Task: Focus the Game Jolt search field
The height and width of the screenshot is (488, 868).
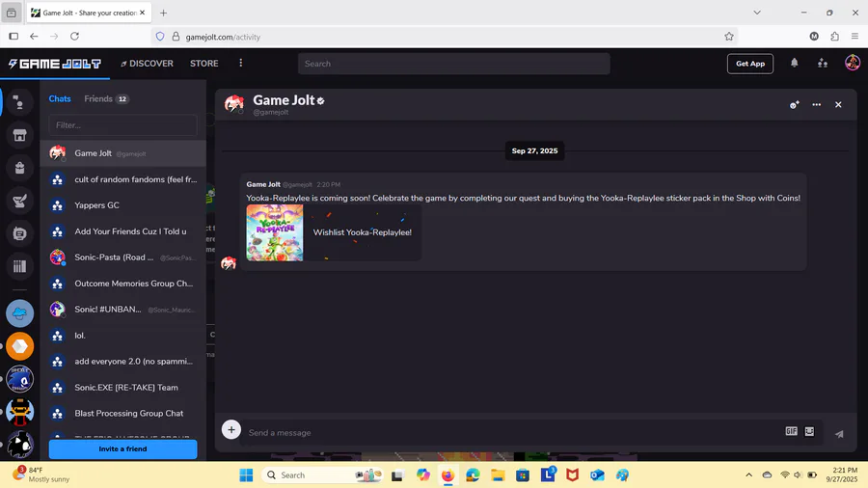Action: tap(454, 64)
